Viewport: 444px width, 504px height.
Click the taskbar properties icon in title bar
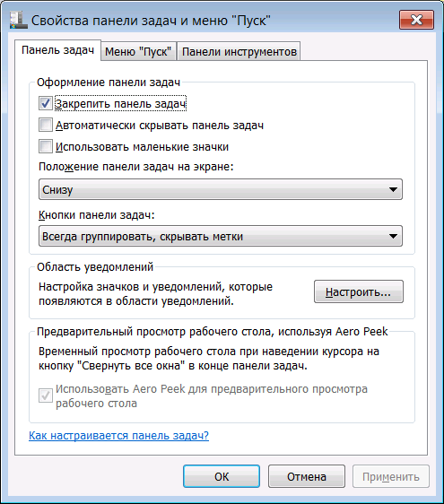[x=18, y=21]
